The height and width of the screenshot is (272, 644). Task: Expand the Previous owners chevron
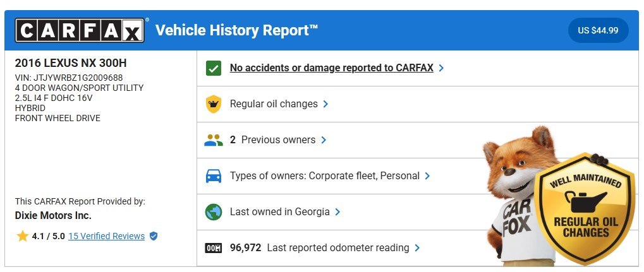tap(324, 140)
